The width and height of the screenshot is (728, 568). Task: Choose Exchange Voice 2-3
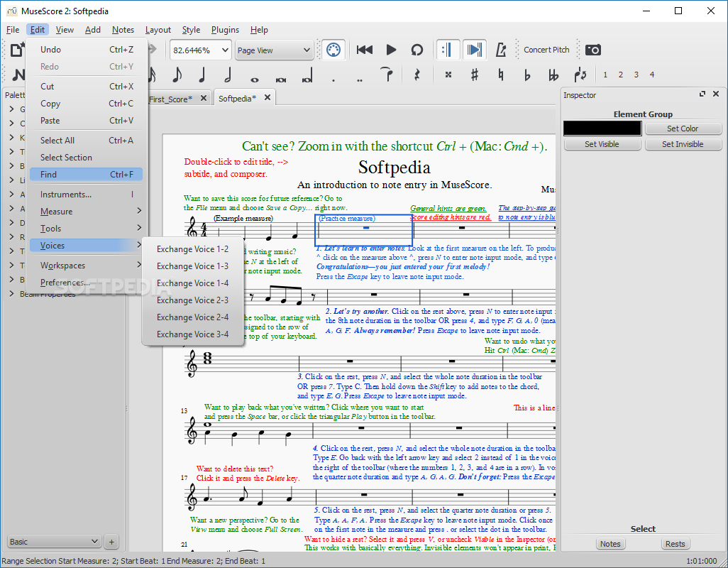(x=192, y=300)
